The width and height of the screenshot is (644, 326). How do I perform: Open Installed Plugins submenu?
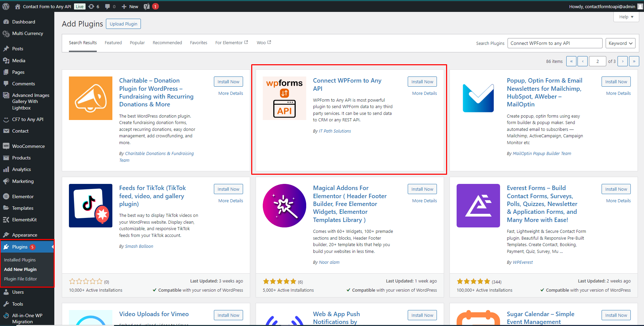(20, 260)
